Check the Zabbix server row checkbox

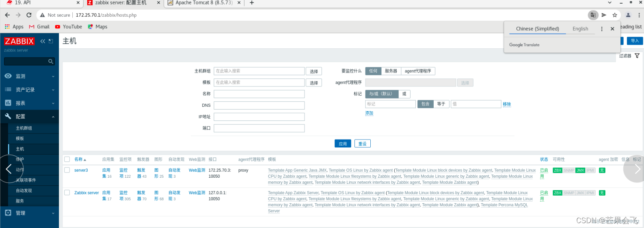tap(67, 193)
